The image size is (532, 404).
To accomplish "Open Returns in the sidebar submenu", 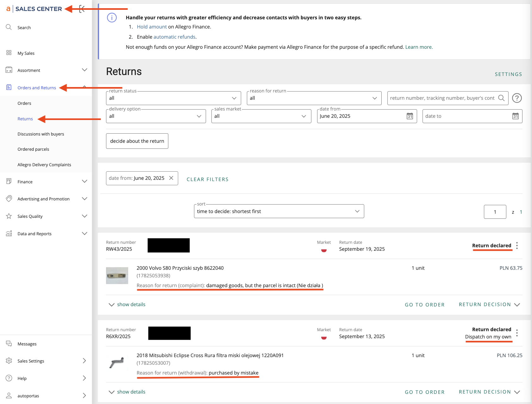I will click(25, 119).
